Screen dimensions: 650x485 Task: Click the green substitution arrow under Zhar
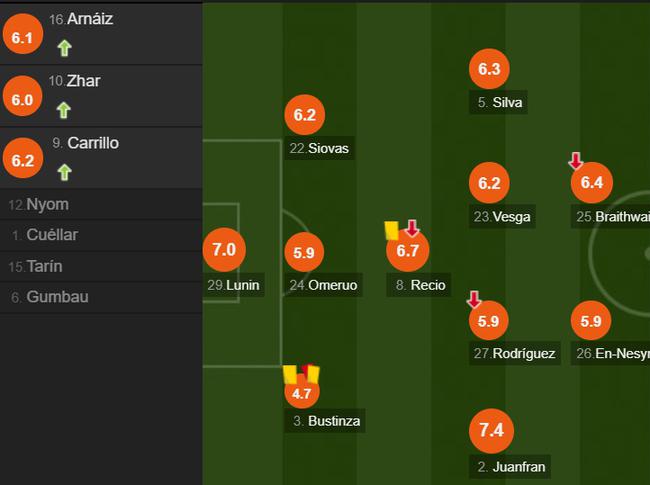point(63,110)
